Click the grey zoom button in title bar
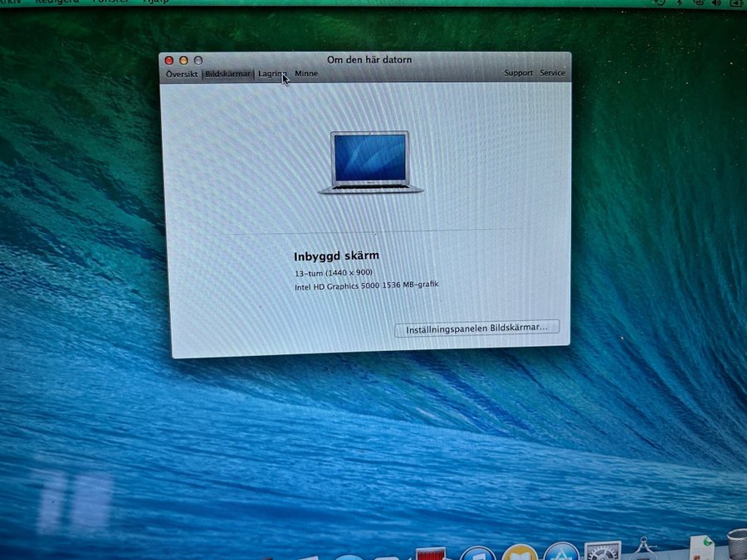Viewport: 747px width, 560px height. [198, 61]
